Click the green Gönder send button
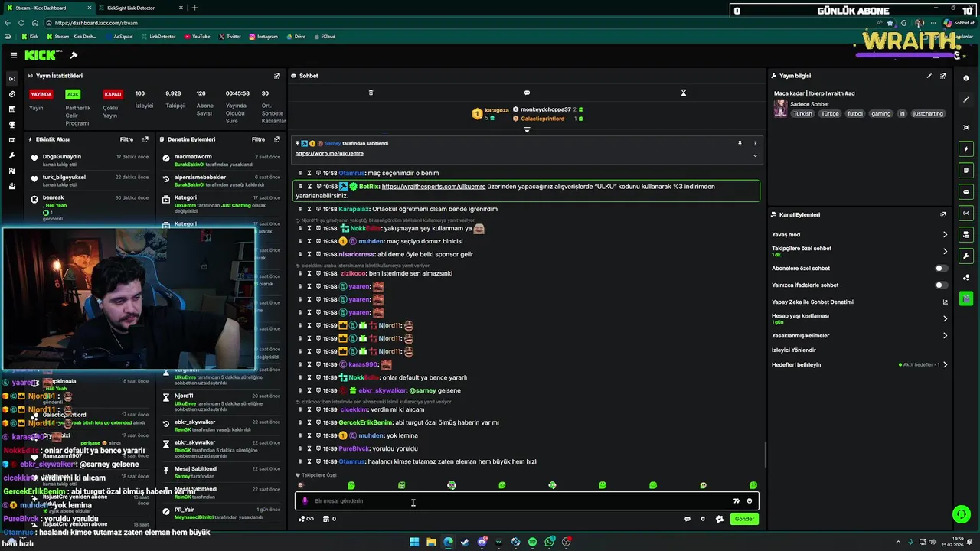Viewport: 980px width, 551px height. tap(744, 519)
